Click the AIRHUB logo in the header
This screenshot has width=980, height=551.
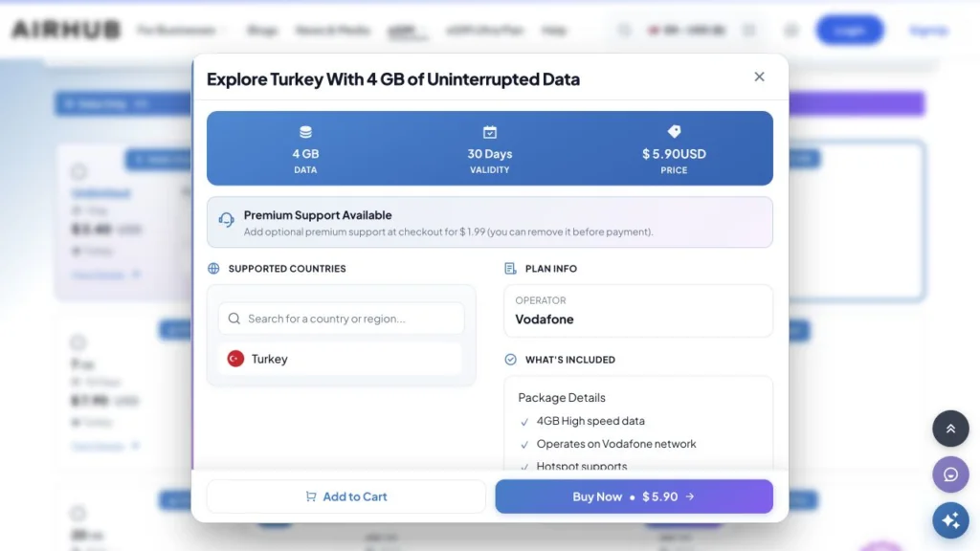click(66, 30)
